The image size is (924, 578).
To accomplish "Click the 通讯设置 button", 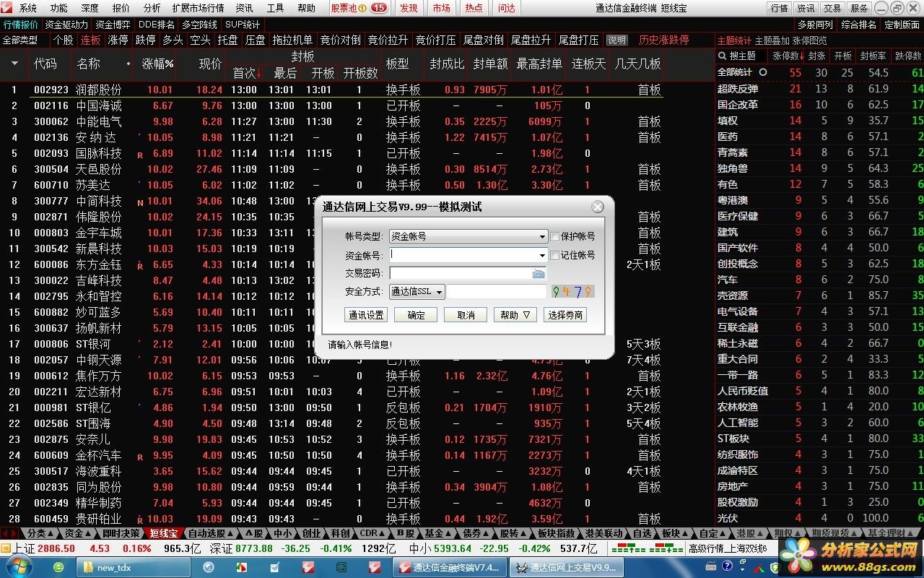I will 366,315.
